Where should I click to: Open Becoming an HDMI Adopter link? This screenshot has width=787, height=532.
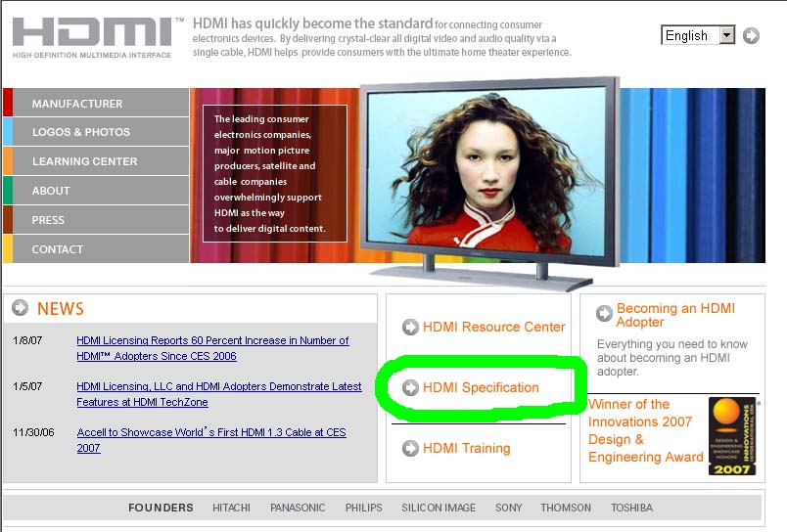(675, 315)
